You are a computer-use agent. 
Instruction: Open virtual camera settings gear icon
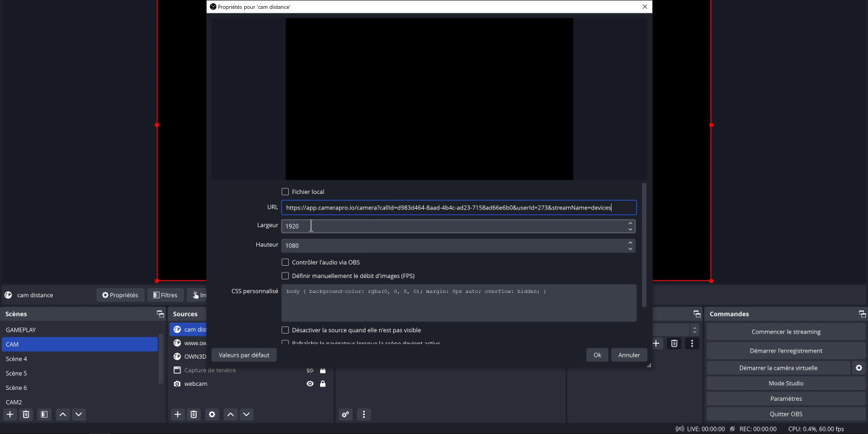(x=859, y=368)
